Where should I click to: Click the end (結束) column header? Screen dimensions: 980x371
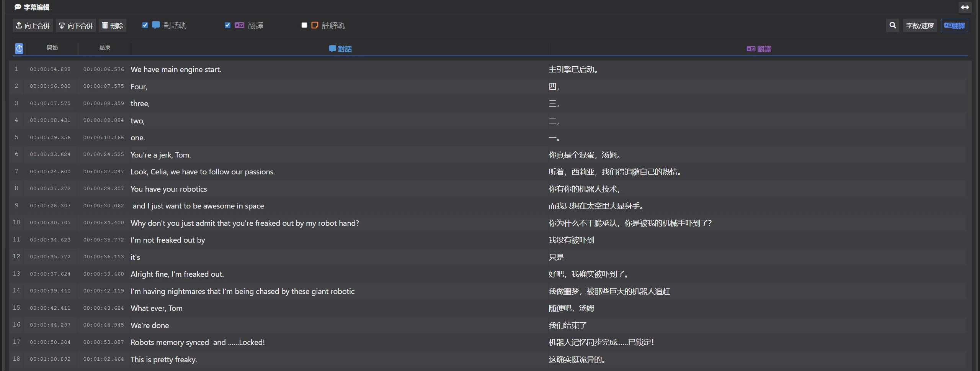pos(105,48)
